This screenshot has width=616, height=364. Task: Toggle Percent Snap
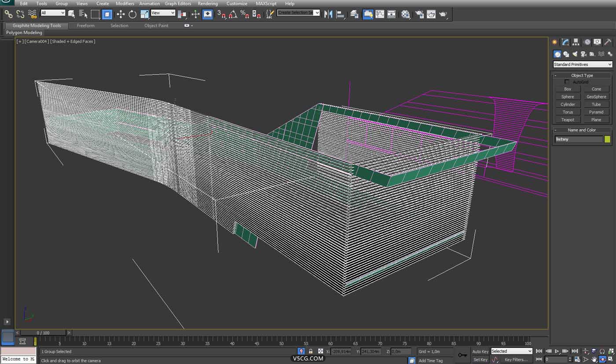click(x=245, y=14)
